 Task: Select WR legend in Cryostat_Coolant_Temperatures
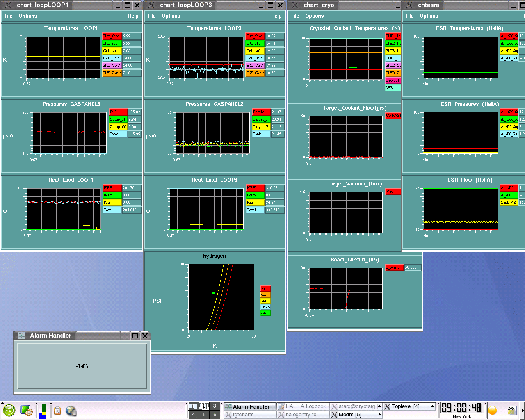[x=393, y=88]
